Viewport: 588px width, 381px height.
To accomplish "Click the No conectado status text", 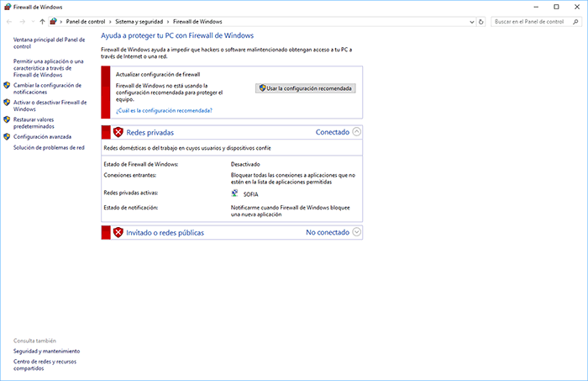I will pos(328,232).
